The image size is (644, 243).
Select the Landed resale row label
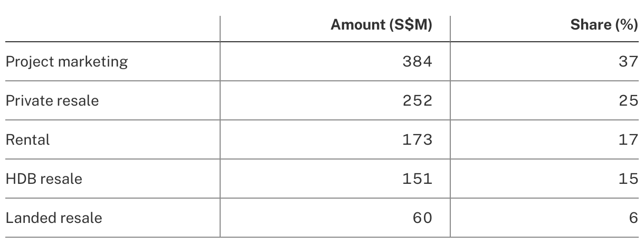tap(54, 218)
